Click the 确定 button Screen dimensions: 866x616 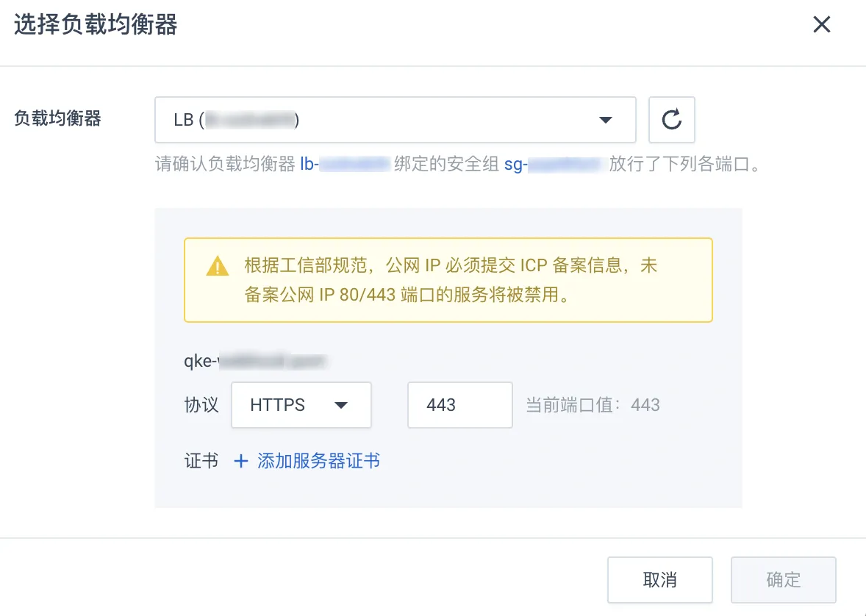[x=783, y=579]
